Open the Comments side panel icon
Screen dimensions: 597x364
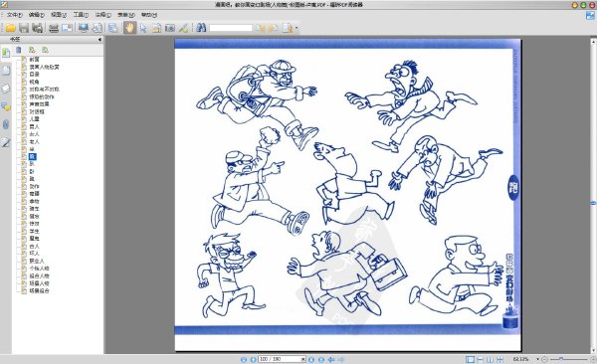point(6,107)
